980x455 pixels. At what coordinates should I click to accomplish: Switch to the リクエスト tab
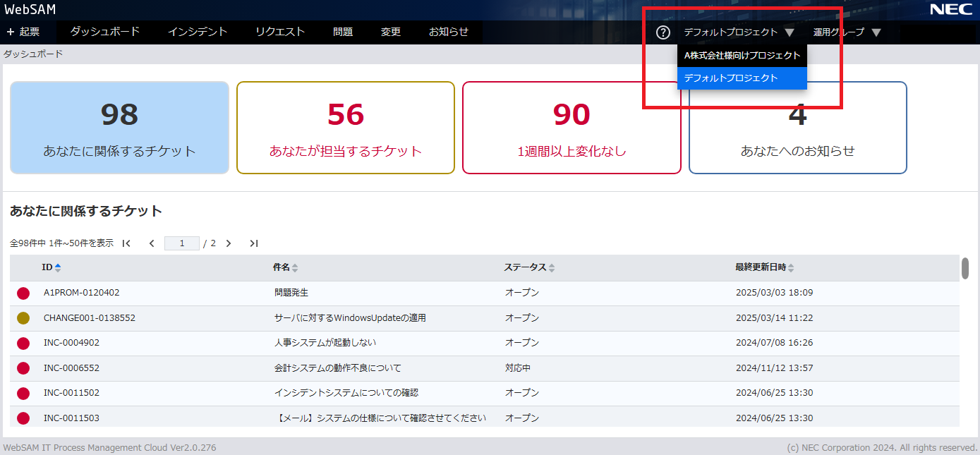pos(280,32)
